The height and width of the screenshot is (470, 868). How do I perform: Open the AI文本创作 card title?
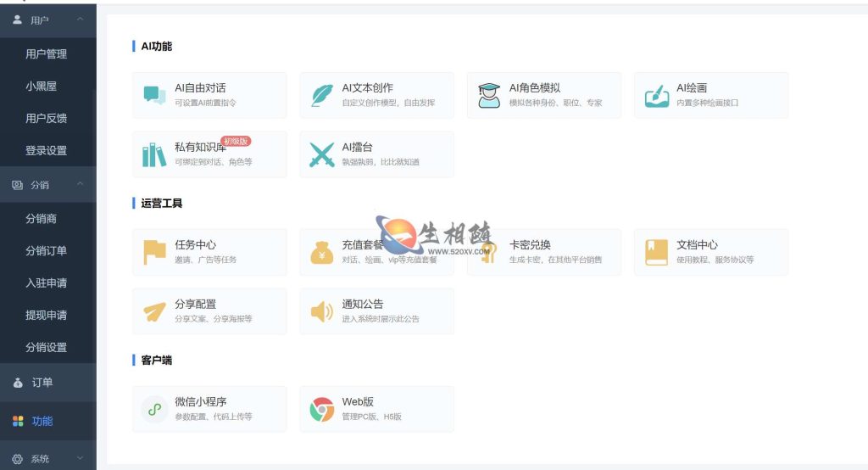click(x=368, y=87)
